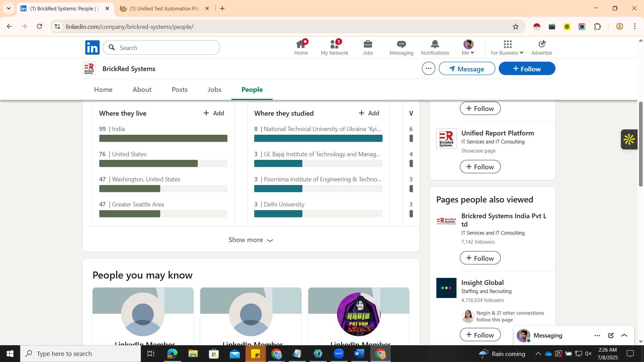
Task: Open Chrome profile icon
Action: [x=620, y=26]
